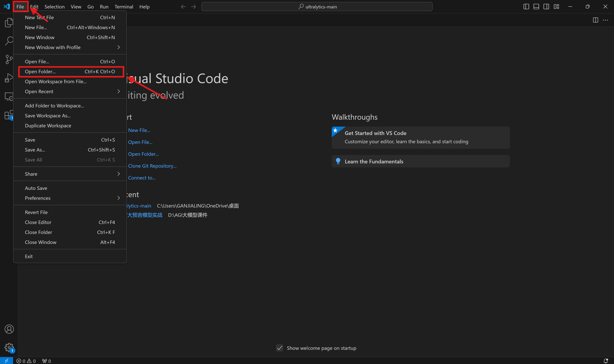
Task: Open the Explorer view in activity bar
Action: [9, 23]
